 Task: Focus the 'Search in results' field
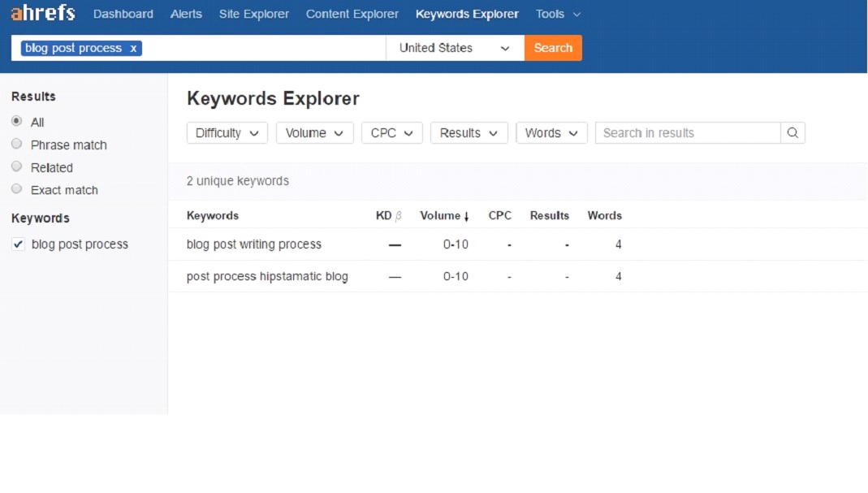click(687, 133)
